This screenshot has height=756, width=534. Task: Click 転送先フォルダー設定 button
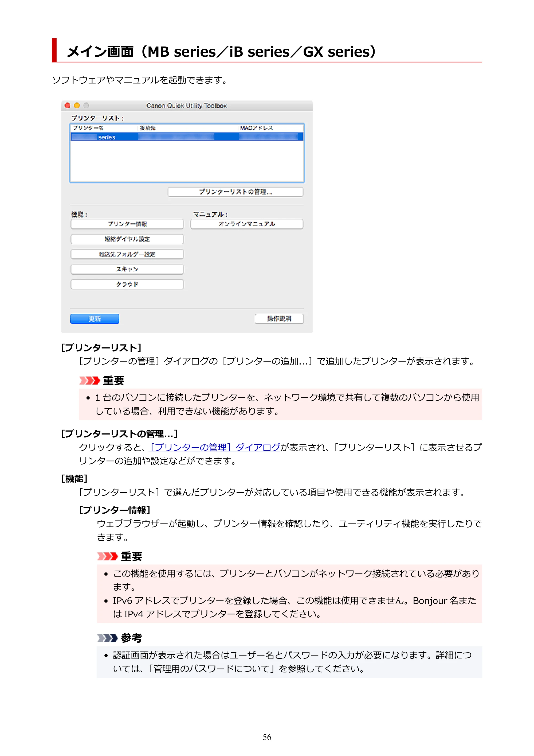pyautogui.click(x=127, y=254)
